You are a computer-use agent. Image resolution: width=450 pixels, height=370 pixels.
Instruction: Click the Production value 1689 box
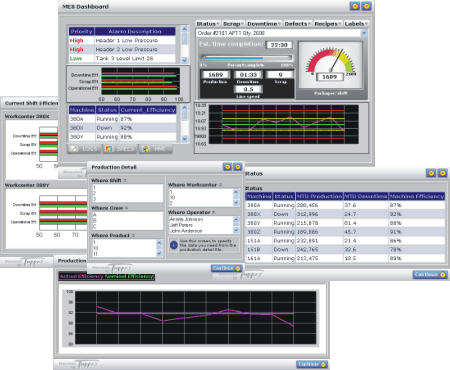click(216, 75)
